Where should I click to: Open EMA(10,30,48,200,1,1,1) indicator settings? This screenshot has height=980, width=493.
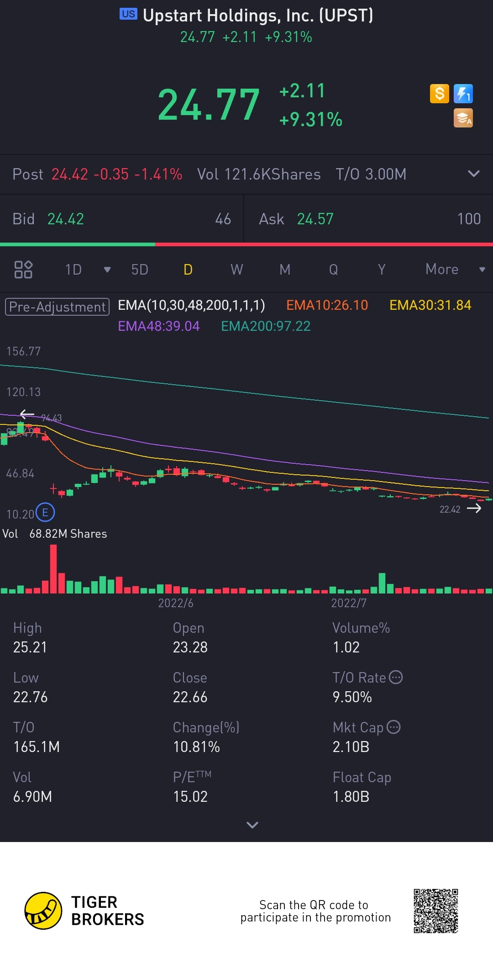(x=191, y=305)
